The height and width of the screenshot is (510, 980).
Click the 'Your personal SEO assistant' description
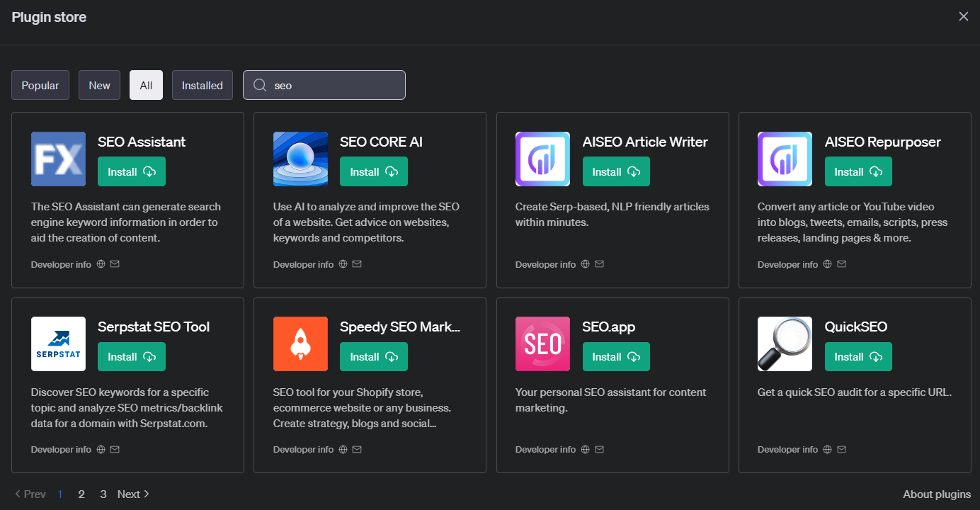[611, 399]
